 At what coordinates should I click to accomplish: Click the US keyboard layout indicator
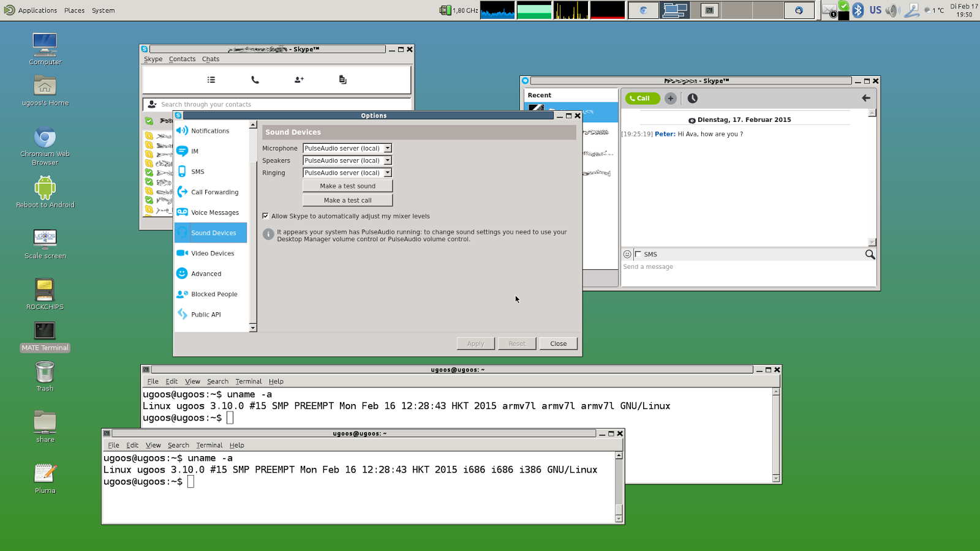(x=875, y=10)
